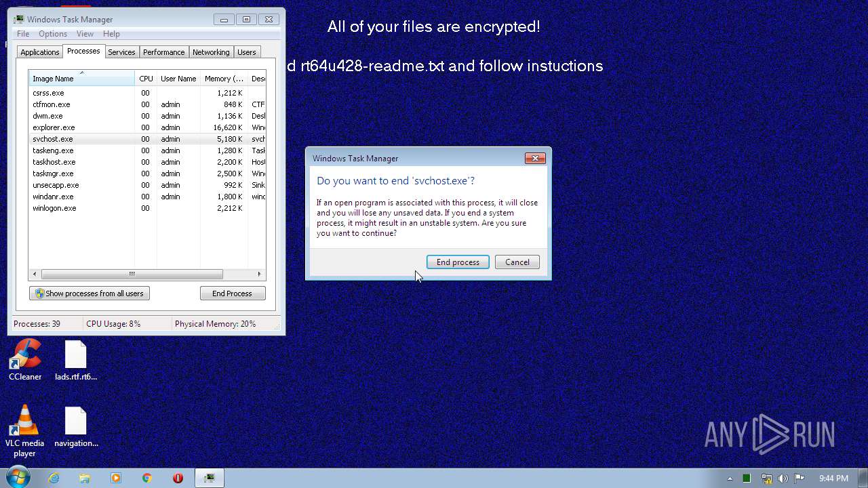Select the lads.rtf.rt6... desktop file
Image resolution: width=868 pixels, height=488 pixels.
click(x=76, y=360)
